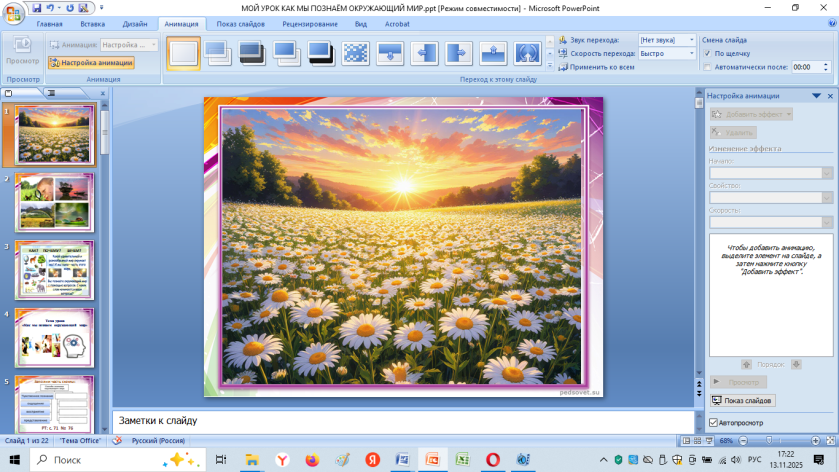
Task: Click the 'Применить ко всем' button
Action: point(596,67)
